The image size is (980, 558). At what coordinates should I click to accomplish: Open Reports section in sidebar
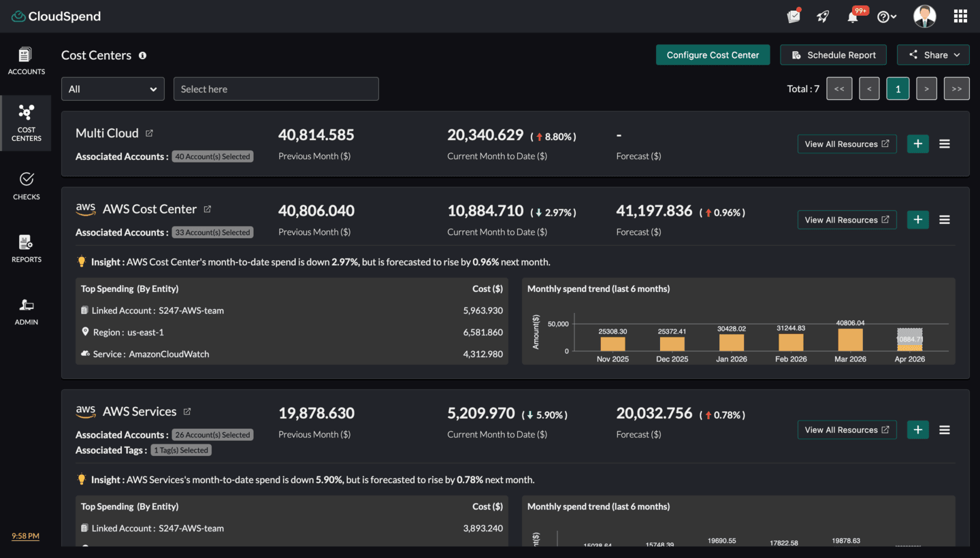click(26, 248)
